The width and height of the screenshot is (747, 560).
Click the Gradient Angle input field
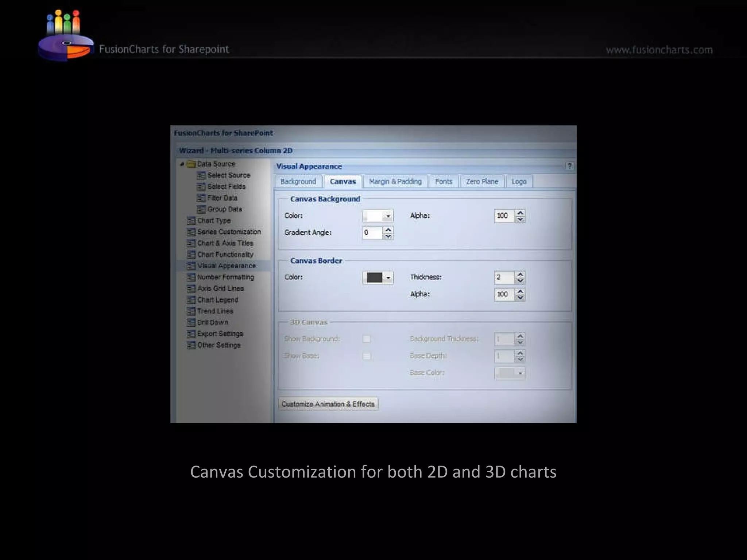click(373, 233)
